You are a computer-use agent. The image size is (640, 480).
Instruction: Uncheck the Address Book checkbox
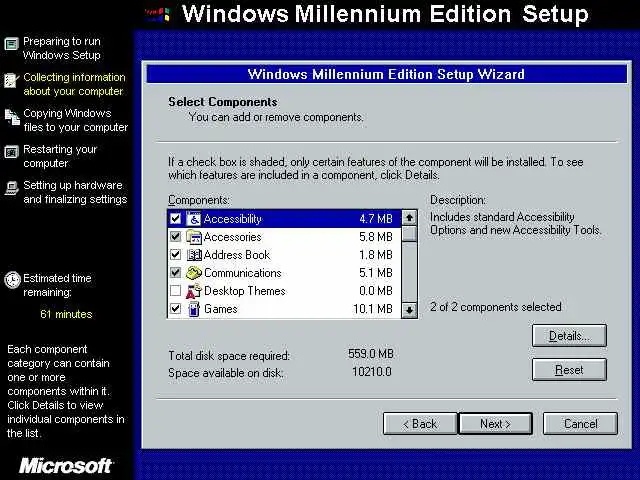pyautogui.click(x=176, y=255)
